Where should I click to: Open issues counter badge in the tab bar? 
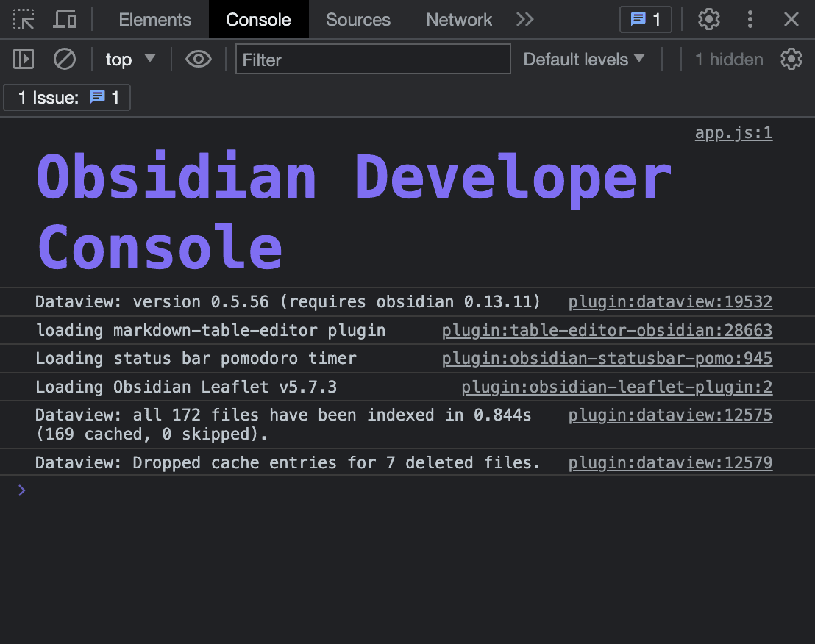click(646, 20)
